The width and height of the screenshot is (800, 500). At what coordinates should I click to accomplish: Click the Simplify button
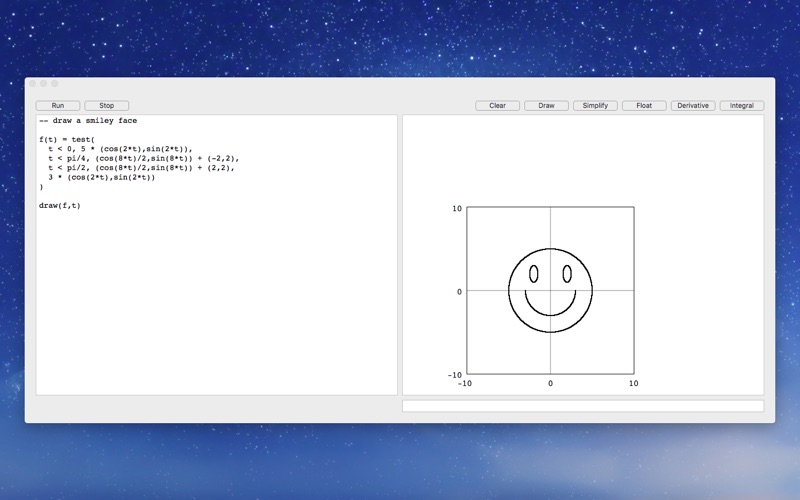point(595,106)
